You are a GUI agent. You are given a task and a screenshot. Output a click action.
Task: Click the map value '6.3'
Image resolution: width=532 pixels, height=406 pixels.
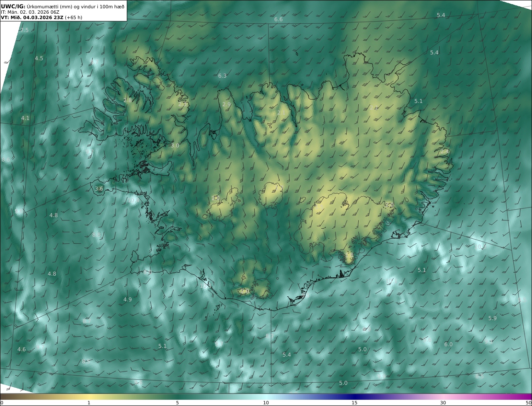pos(222,76)
